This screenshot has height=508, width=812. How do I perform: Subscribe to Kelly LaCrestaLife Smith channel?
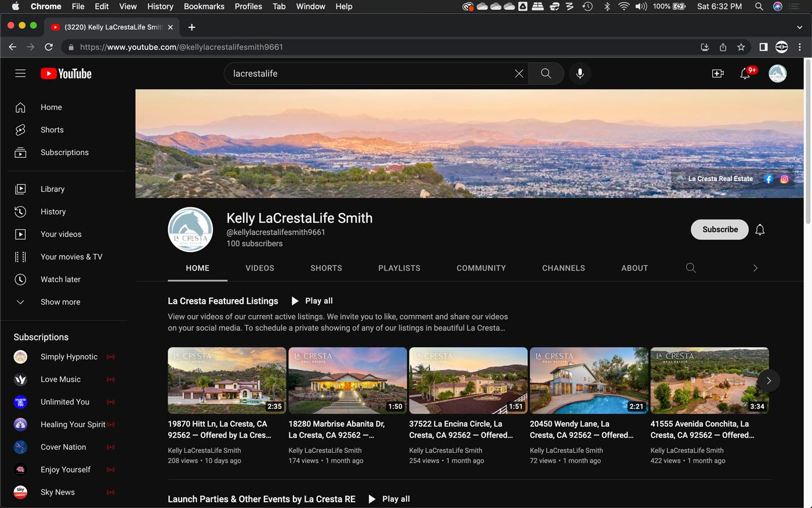coord(720,229)
